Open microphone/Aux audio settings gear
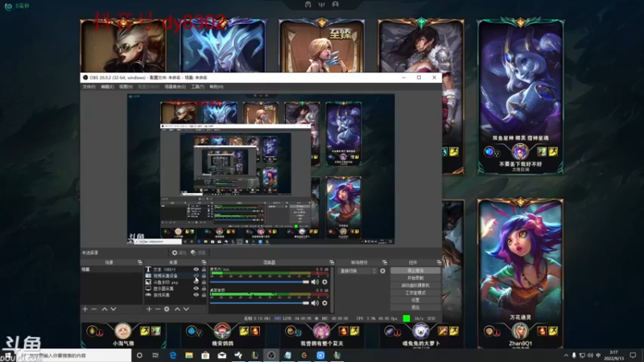644x362 pixels. (x=325, y=282)
